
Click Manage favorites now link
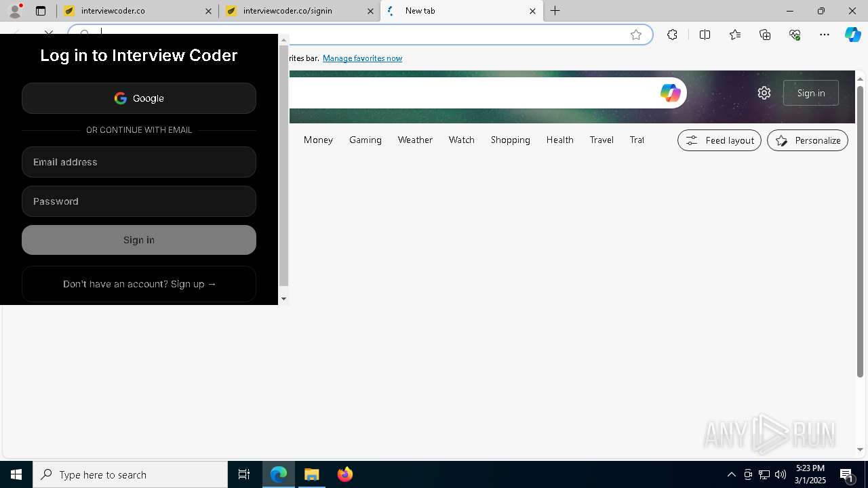coord(362,58)
